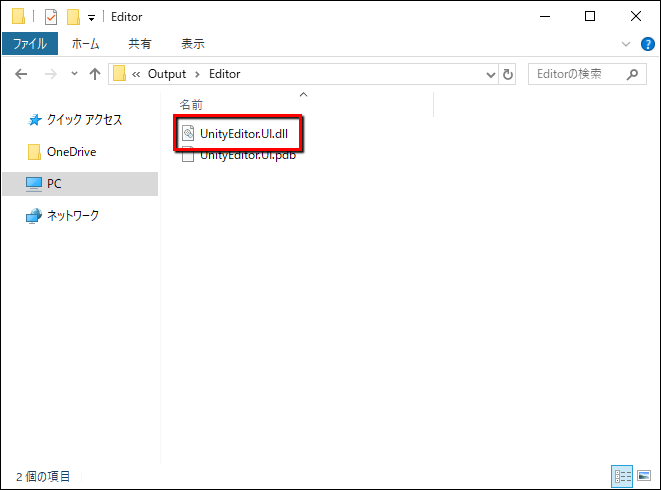
Task: Switch to the ホーム ribbon tab
Action: pyautogui.click(x=85, y=43)
